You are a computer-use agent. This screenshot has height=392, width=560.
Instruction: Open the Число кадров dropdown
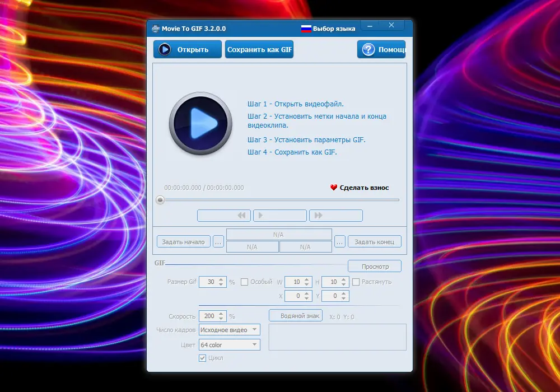[x=229, y=329]
